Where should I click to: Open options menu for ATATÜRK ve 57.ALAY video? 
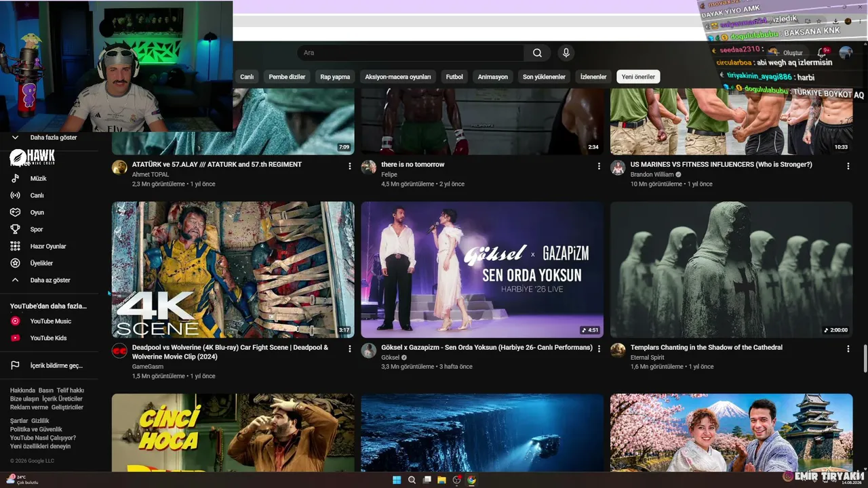click(350, 166)
